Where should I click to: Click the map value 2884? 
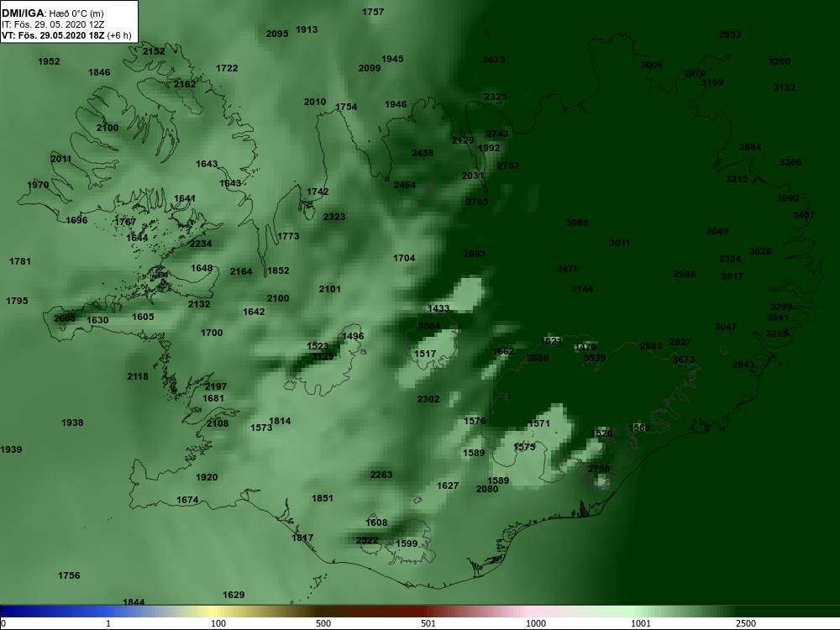coord(749,147)
